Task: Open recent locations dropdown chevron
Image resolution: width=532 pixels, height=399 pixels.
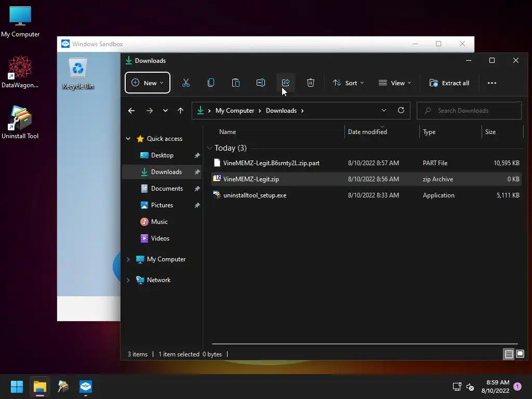Action: pos(165,111)
